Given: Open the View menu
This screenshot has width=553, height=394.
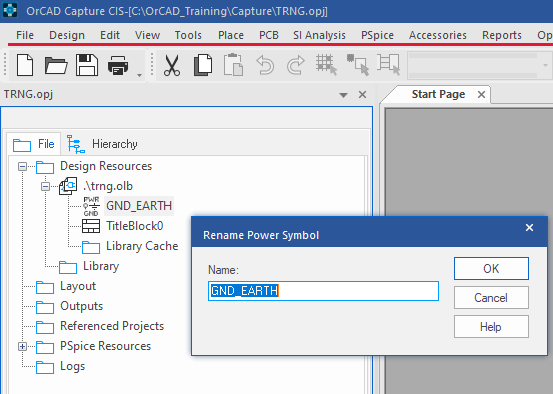Looking at the screenshot, I should 147,35.
